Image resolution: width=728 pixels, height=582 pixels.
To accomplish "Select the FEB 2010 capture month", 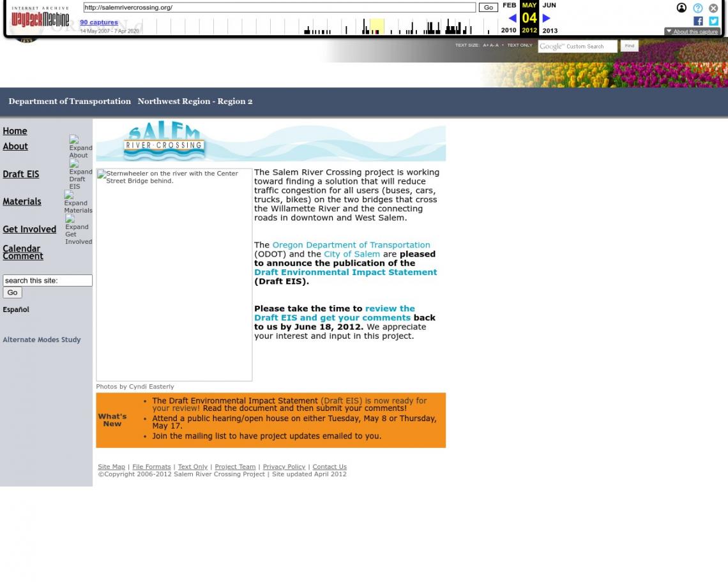I will (x=510, y=5).
